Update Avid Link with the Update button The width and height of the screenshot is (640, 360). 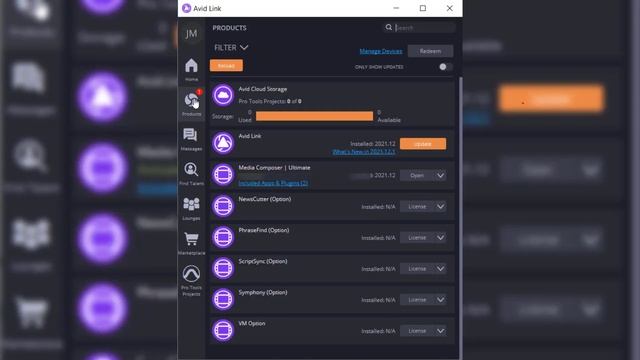(423, 144)
